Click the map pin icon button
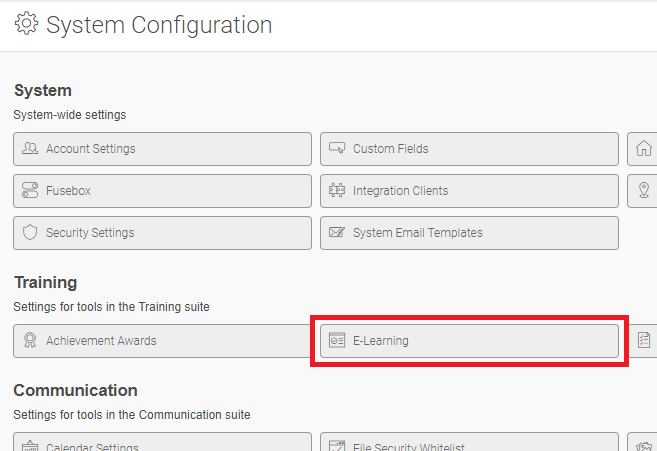This screenshot has height=451, width=657. (x=642, y=191)
